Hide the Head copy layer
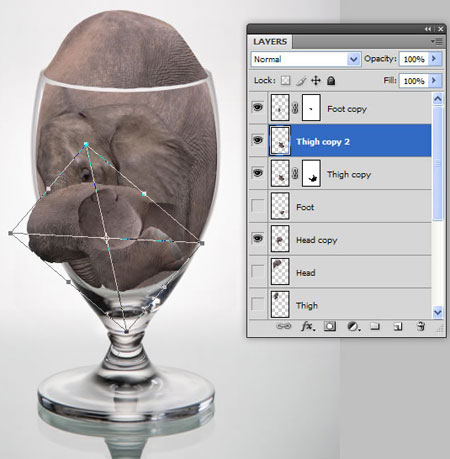This screenshot has width=450, height=459. (258, 238)
